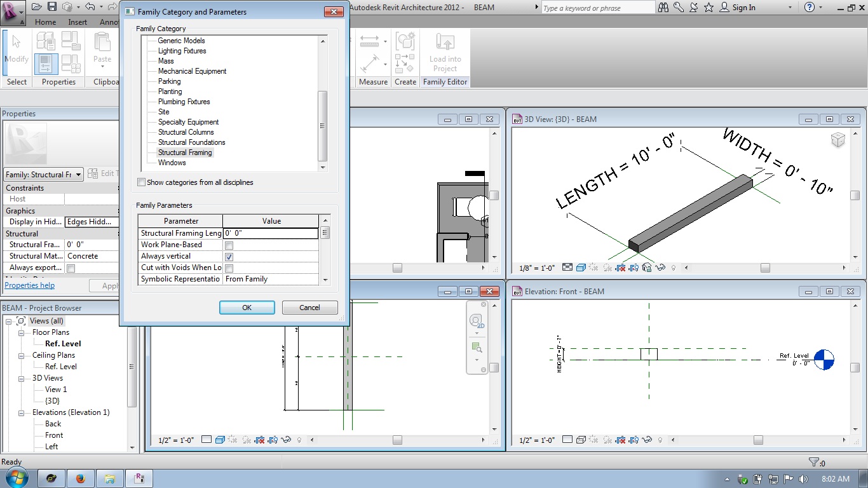868x488 pixels.
Task: Open the Family: Structural Framing type dropdown
Action: [43, 175]
